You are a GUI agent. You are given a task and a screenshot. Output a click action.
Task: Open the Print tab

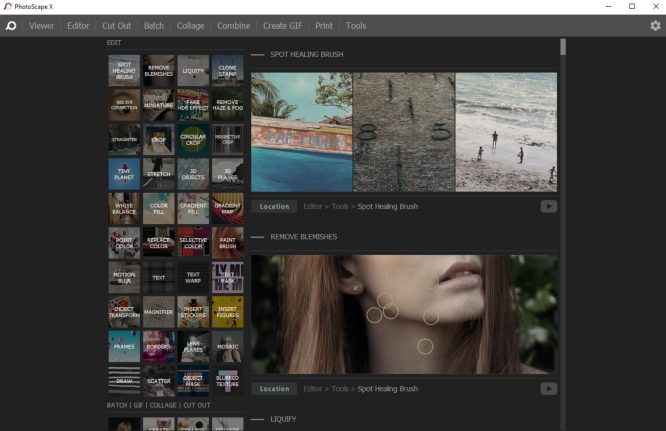(324, 26)
